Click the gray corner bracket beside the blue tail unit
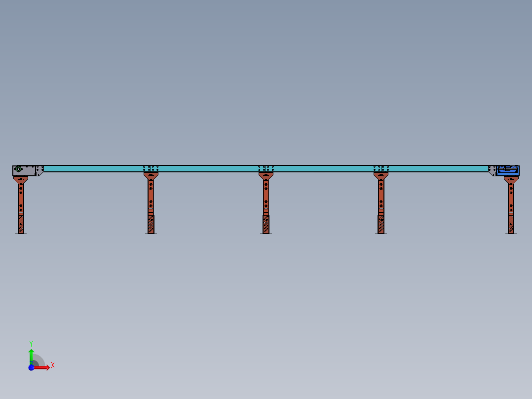The image size is (532, 399). tap(493, 170)
